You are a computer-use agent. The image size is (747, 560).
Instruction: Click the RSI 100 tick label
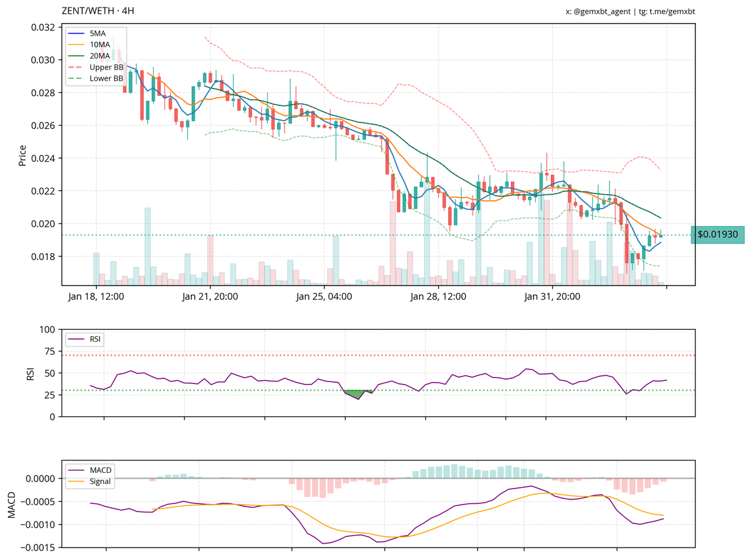point(47,329)
